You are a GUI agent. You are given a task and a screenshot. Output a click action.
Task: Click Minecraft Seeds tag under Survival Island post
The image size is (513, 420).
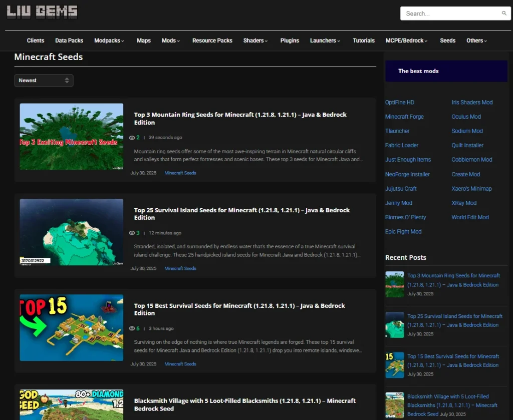point(180,268)
